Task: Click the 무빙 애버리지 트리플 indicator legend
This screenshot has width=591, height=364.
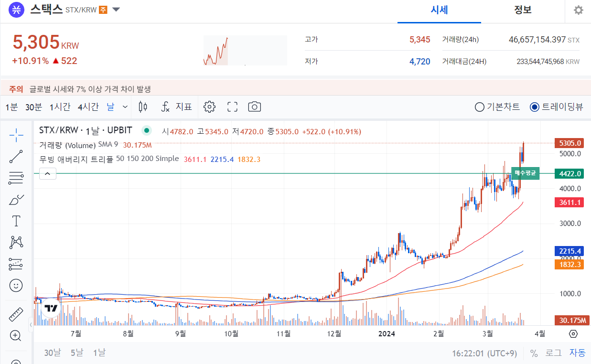Action: click(x=76, y=159)
